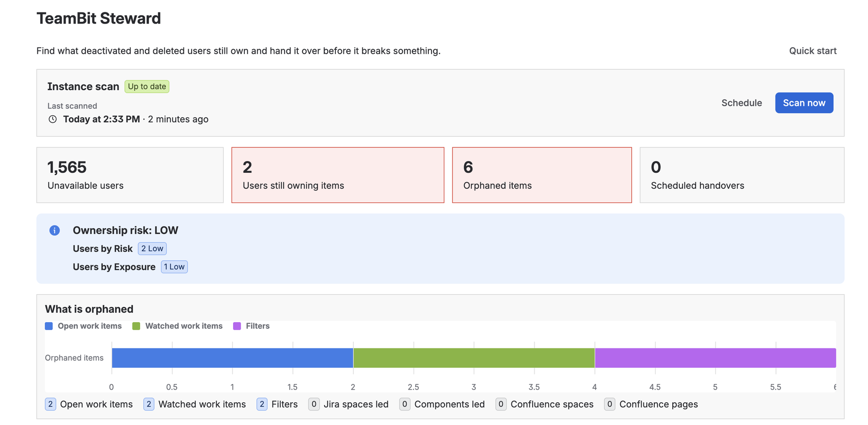The height and width of the screenshot is (425, 868).
Task: Open the Users still owning items card
Action: click(x=338, y=175)
